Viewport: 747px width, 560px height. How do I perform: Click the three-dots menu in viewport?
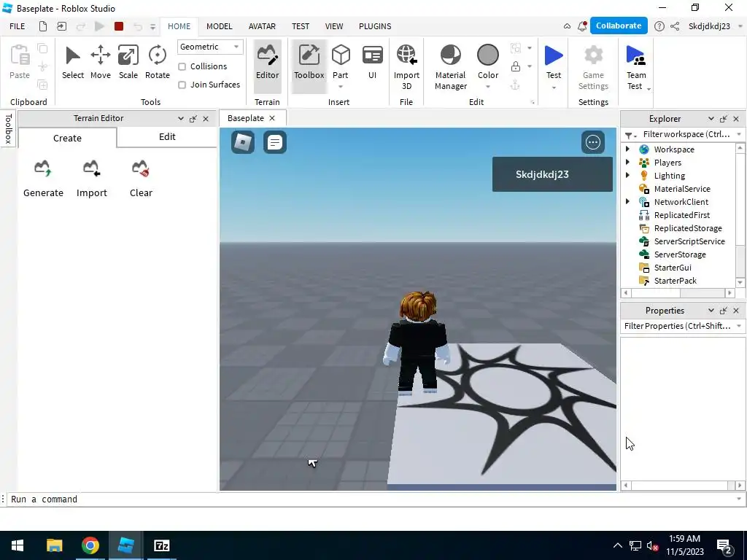593,142
